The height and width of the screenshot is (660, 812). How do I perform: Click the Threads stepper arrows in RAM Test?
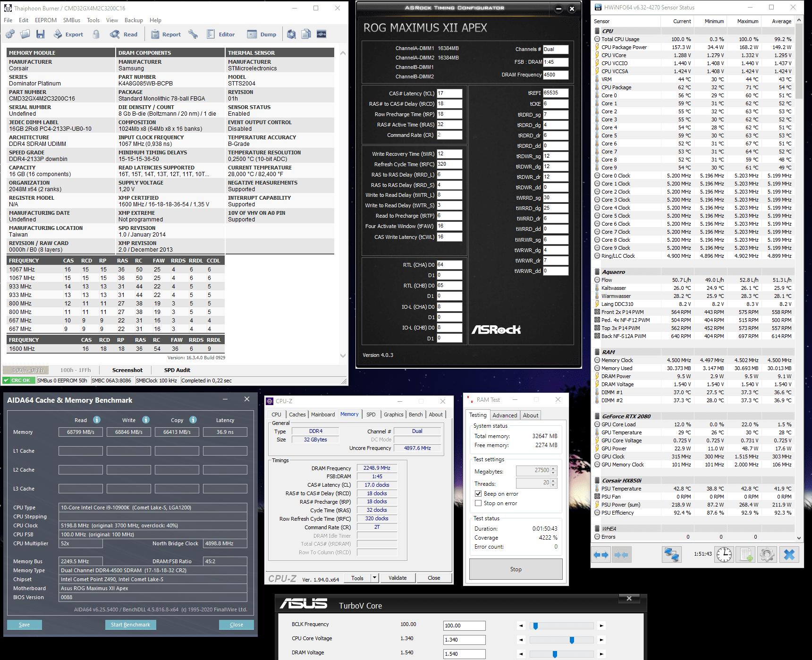click(554, 483)
